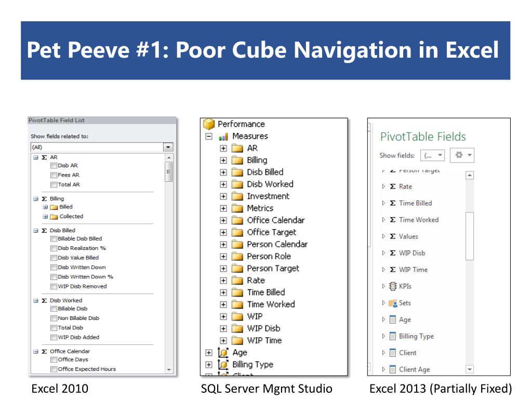Click the Age dimension icon
532x399 pixels.
pos(223,353)
